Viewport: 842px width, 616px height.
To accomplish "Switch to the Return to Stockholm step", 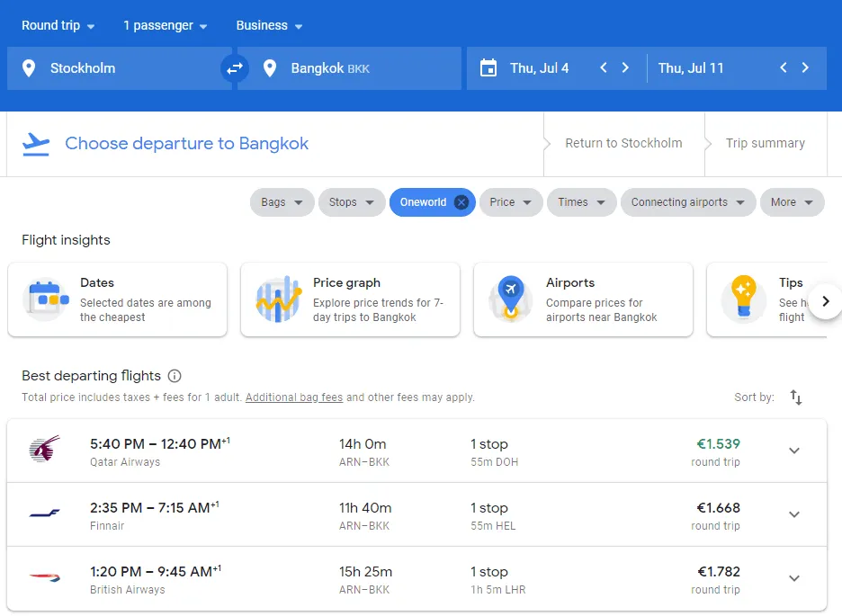I will point(623,143).
